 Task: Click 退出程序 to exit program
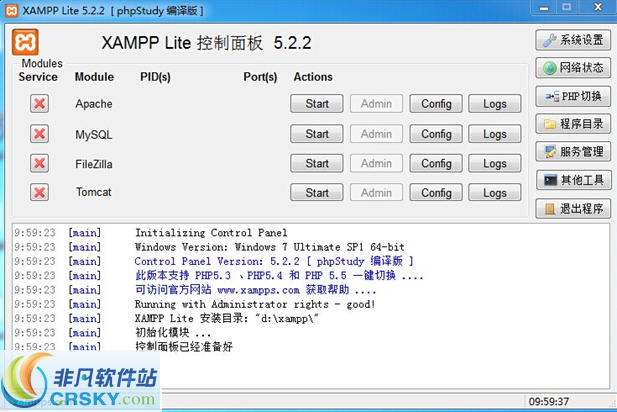pos(573,209)
